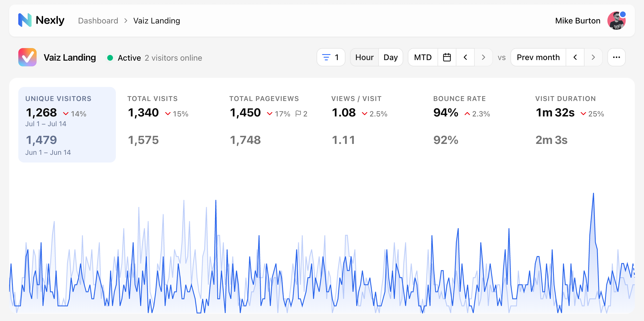
Task: Switch graph granularity to Day
Action: (x=391, y=58)
